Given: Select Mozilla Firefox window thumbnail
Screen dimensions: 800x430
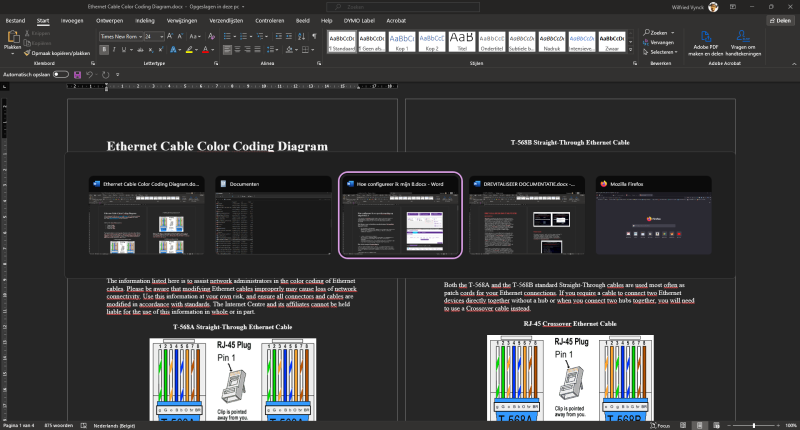Looking at the screenshot, I should point(653,215).
